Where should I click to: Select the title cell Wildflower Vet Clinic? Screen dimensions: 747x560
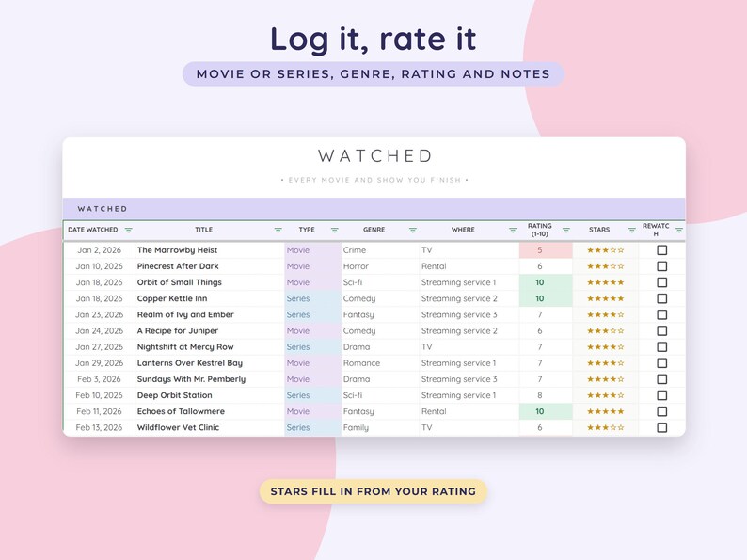point(210,427)
